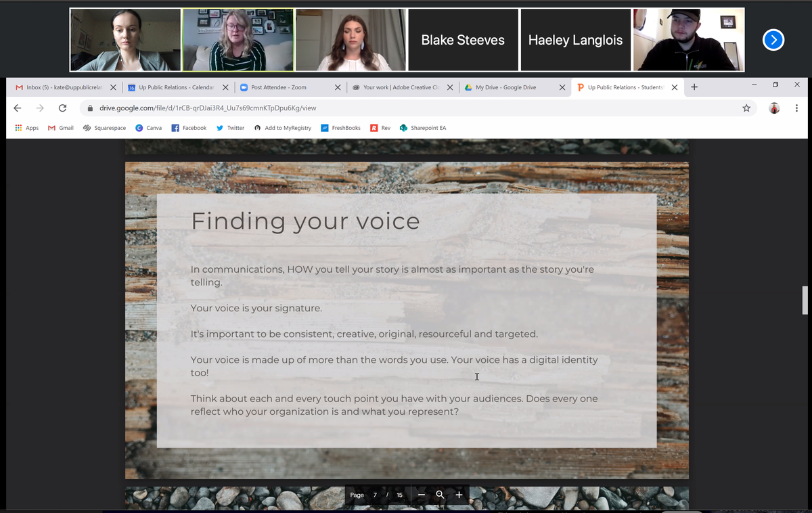
Task: Click the PDF magnifier reset zoom icon
Action: click(440, 495)
